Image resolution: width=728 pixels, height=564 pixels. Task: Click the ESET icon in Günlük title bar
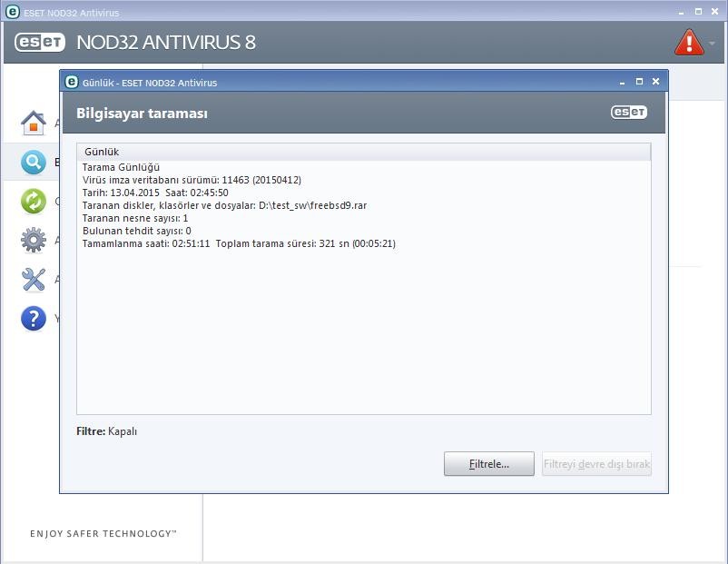[71, 83]
